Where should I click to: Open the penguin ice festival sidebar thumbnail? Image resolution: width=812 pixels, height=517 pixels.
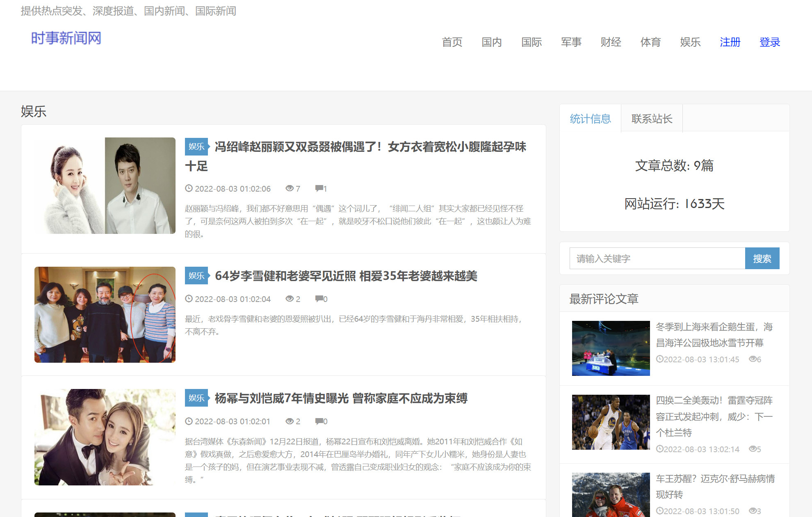(x=611, y=348)
